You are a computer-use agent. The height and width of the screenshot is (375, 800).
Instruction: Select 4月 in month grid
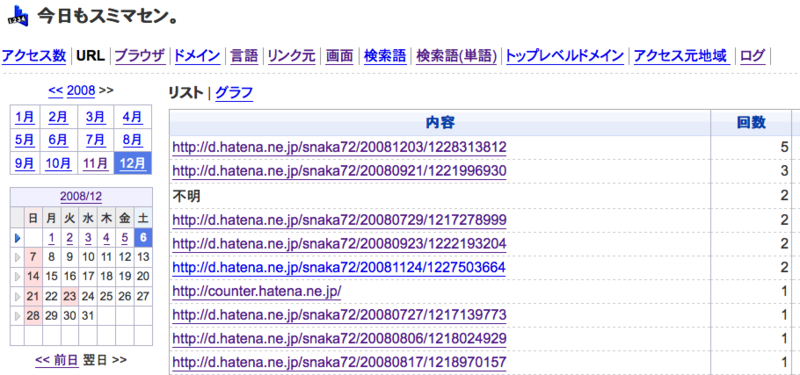pyautogui.click(x=133, y=117)
